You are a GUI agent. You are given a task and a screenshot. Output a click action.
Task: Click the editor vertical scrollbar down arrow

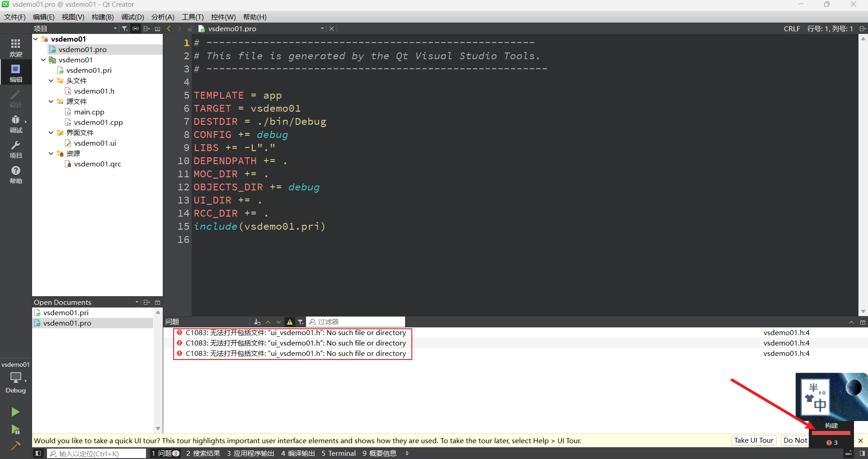863,311
